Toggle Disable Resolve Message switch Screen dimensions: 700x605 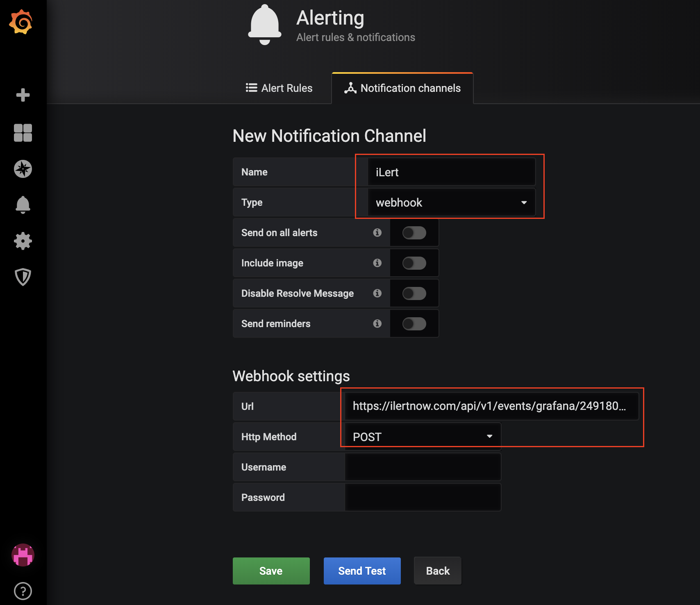coord(414,293)
